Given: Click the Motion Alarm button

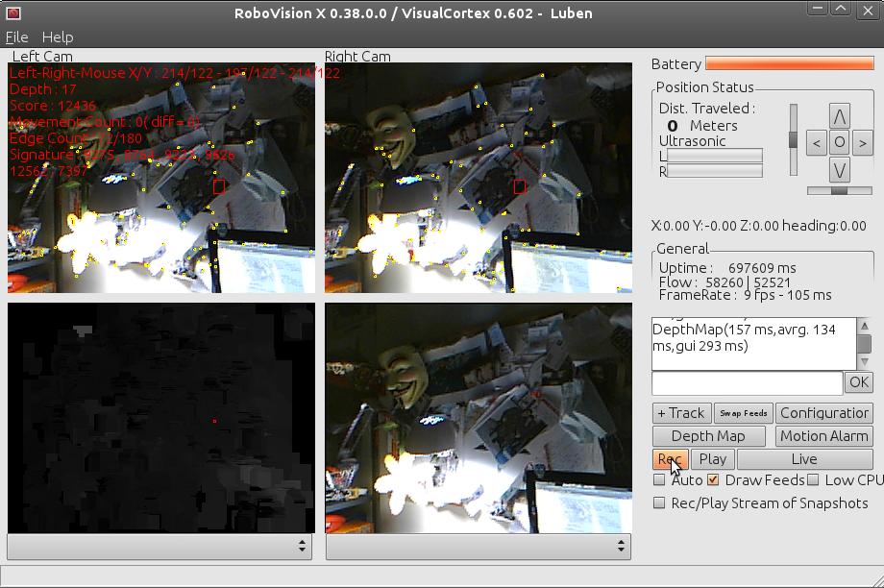Looking at the screenshot, I should 824,436.
